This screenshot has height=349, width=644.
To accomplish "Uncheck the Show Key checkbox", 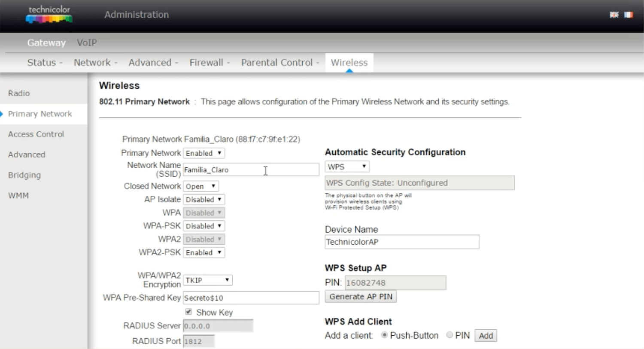I will (x=188, y=312).
